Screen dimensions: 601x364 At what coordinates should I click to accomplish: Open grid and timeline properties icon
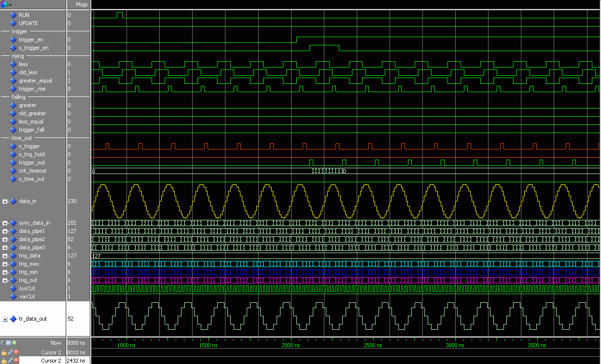coord(9,343)
